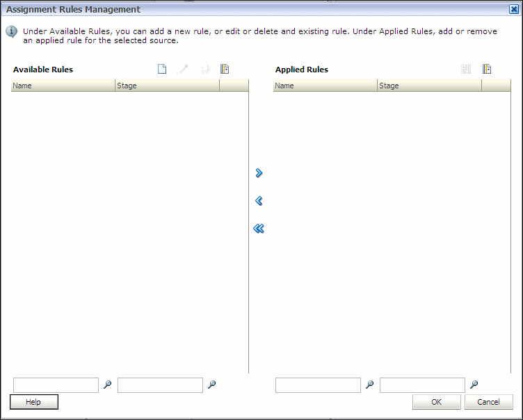This screenshot has height=420, width=523.
Task: Search Applied Rules by Stage using the magnifier
Action: pos(474,385)
